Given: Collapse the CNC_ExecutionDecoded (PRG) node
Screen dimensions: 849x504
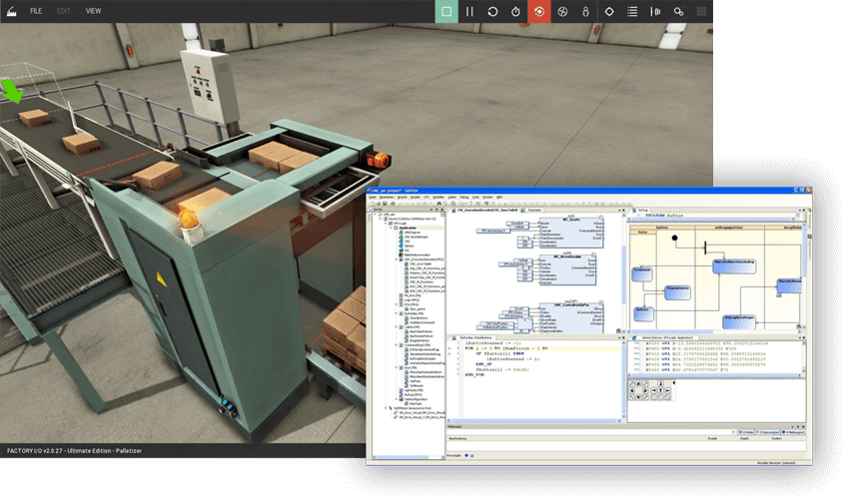Looking at the screenshot, I should [397, 259].
